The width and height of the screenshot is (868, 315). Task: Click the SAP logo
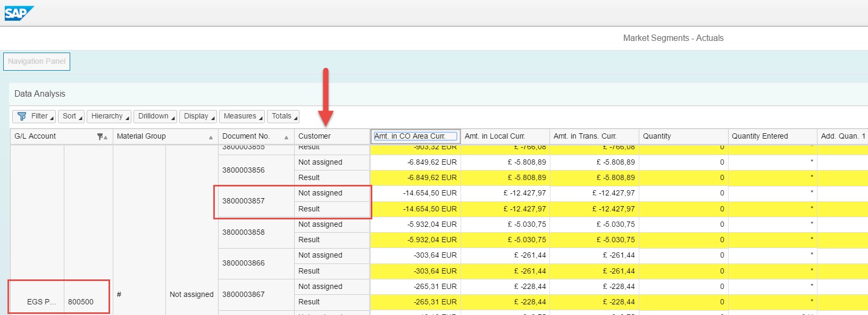pyautogui.click(x=19, y=13)
